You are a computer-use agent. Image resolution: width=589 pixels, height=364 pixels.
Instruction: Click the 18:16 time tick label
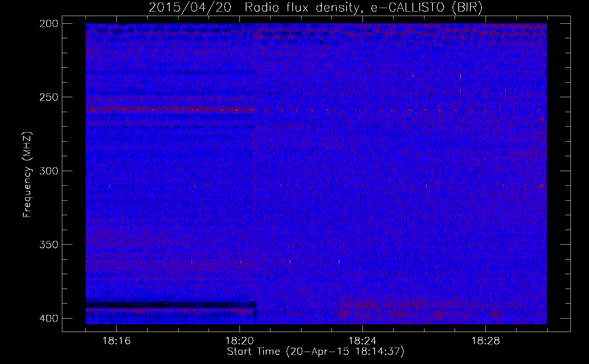coord(116,341)
